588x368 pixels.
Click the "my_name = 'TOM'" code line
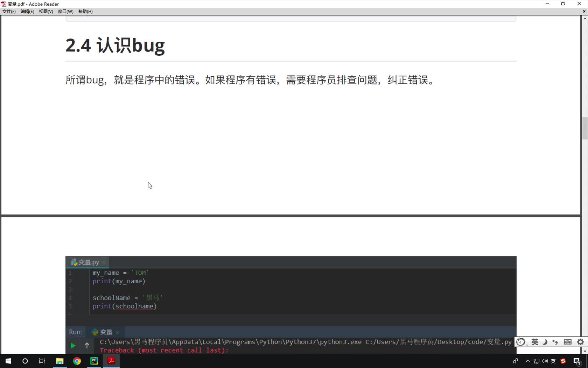pyautogui.click(x=121, y=273)
